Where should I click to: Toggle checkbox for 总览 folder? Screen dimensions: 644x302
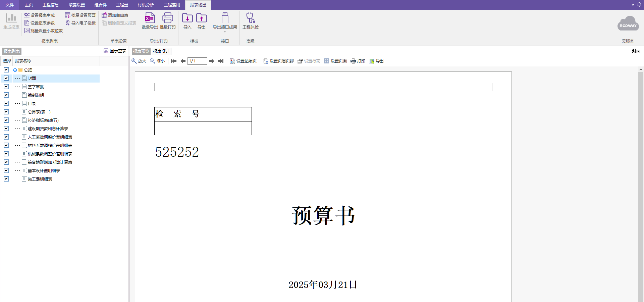[6, 70]
